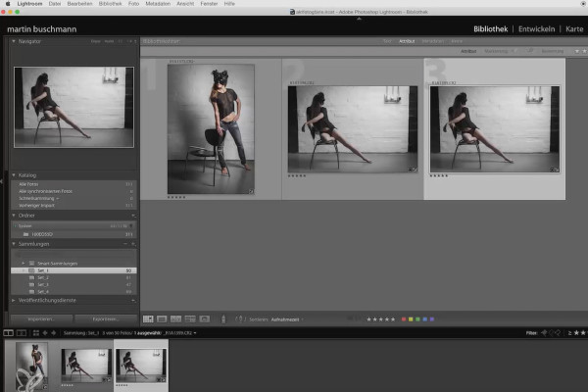Click the Navigator preview image
This screenshot has width=588, height=392.
point(73,107)
